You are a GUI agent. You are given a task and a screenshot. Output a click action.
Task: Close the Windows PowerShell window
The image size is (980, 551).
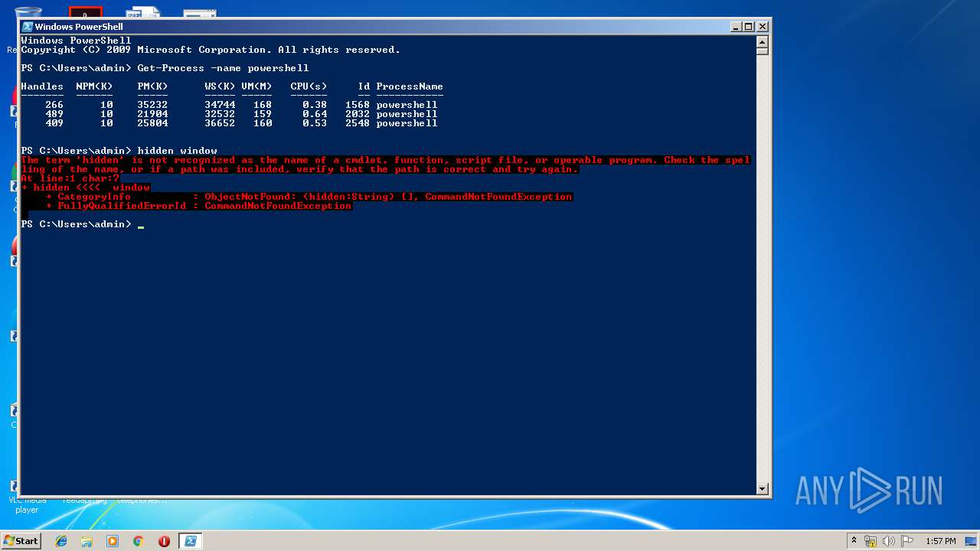(x=763, y=26)
